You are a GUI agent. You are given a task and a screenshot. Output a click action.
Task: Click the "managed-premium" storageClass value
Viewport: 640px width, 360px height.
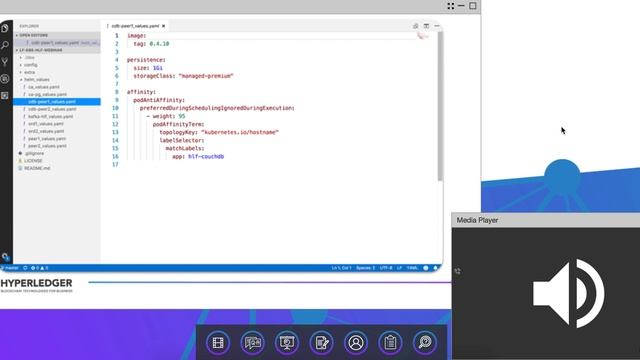pos(206,76)
